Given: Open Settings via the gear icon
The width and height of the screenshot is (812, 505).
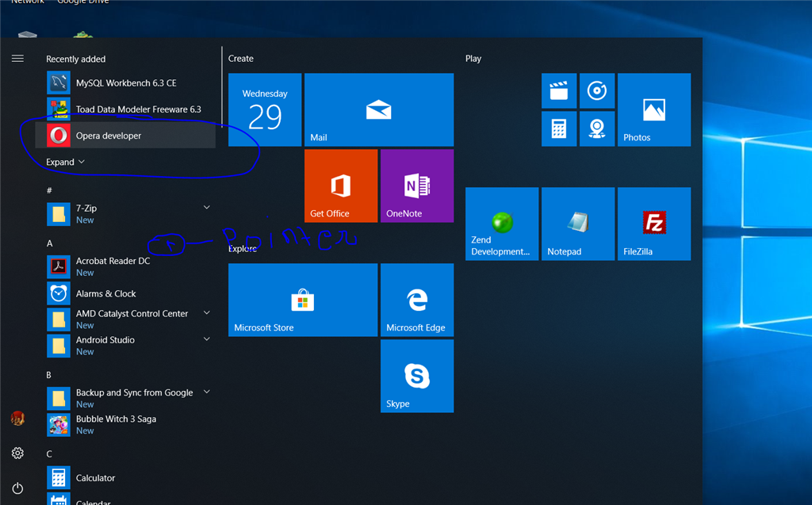Looking at the screenshot, I should [x=17, y=453].
